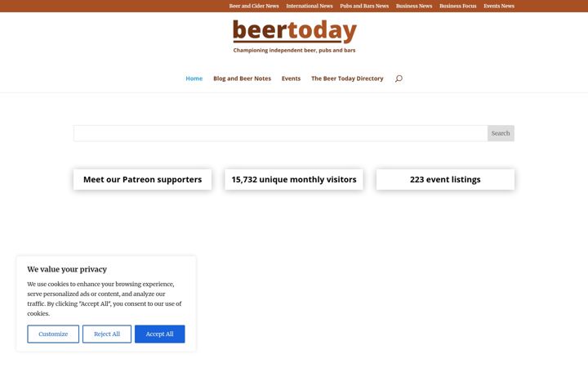Open the 223 event listings card
This screenshot has height=368, width=588.
click(x=445, y=179)
